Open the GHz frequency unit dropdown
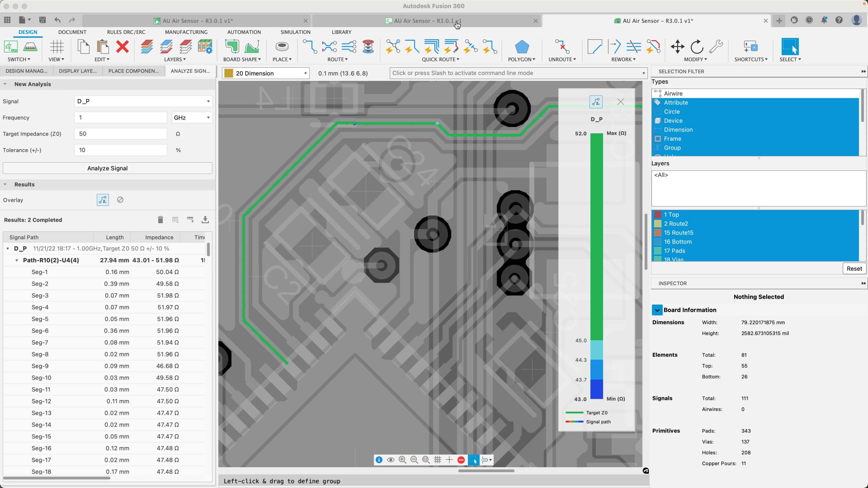Viewport: 868px width, 488px height. pyautogui.click(x=192, y=117)
